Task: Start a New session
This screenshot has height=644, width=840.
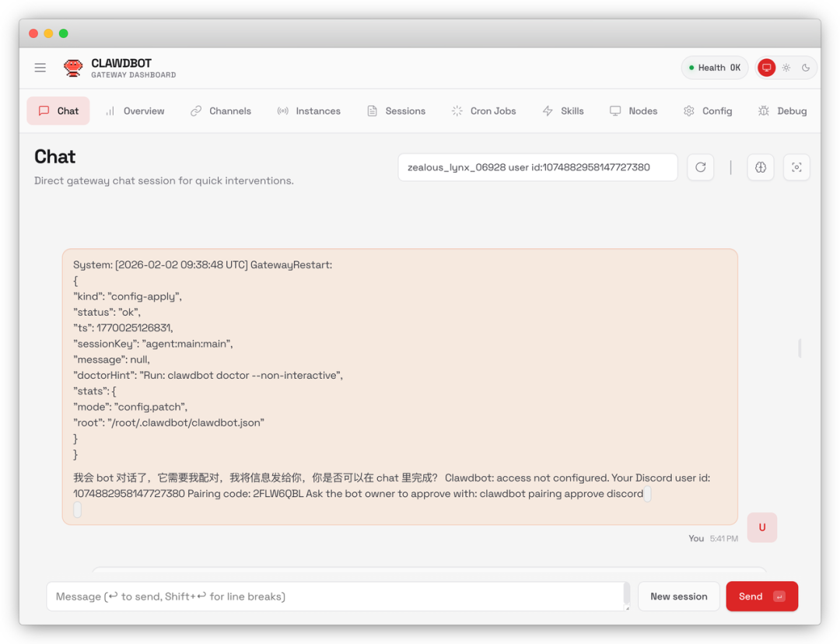Action: click(678, 596)
